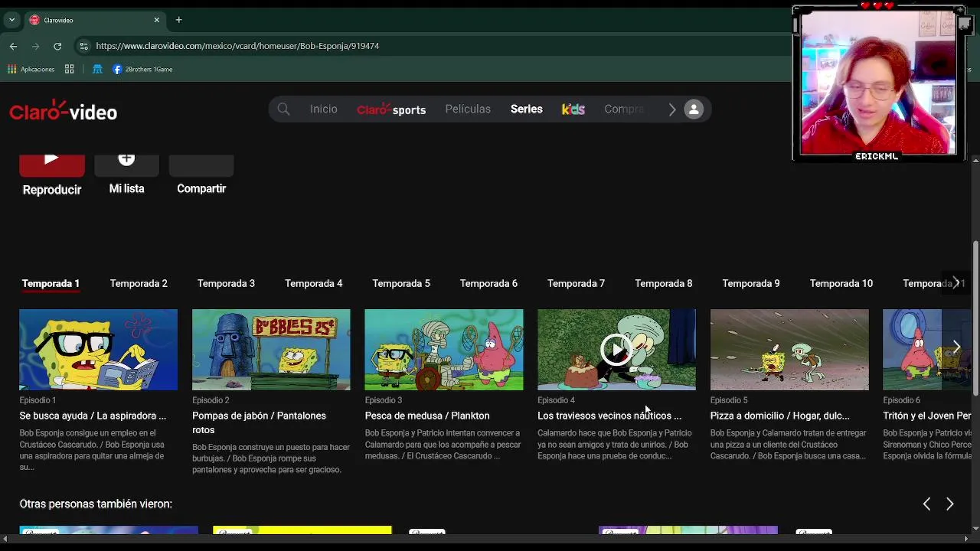Open Episodio 1 thumbnail with SpongeBob reading
This screenshot has width=980, height=551.
pyautogui.click(x=98, y=350)
